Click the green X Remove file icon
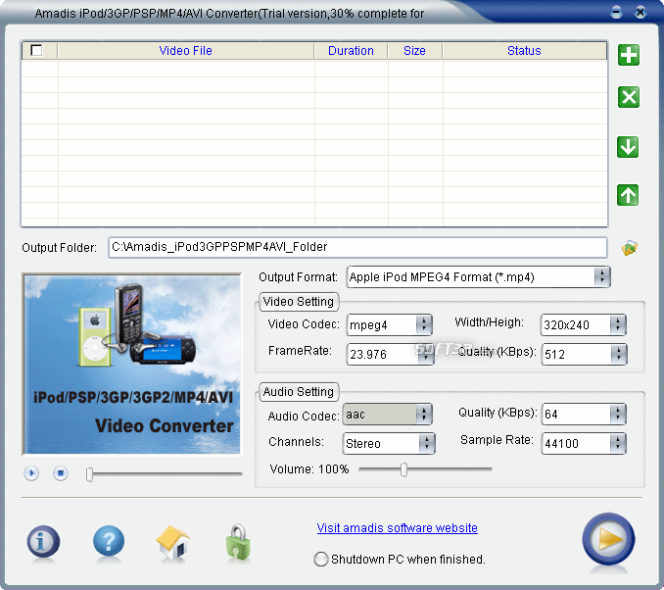Image resolution: width=664 pixels, height=590 pixels. [x=628, y=97]
